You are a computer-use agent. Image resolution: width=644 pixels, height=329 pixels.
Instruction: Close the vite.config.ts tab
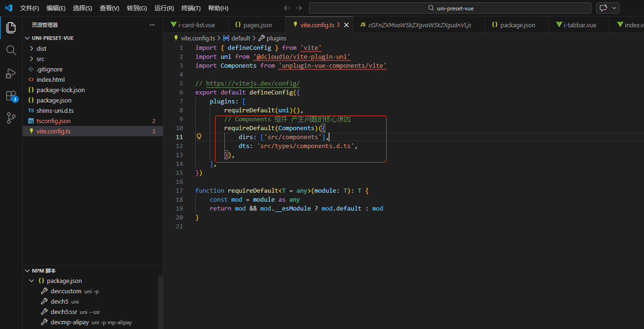[346, 25]
